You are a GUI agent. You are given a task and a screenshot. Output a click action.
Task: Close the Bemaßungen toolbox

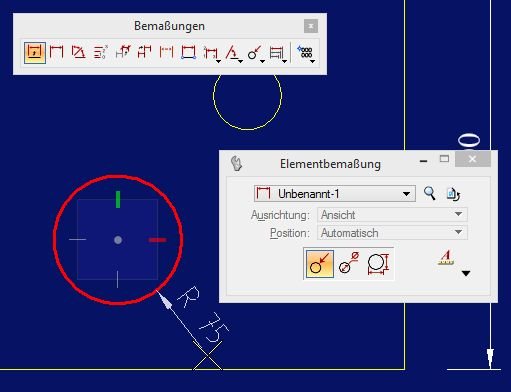311,26
